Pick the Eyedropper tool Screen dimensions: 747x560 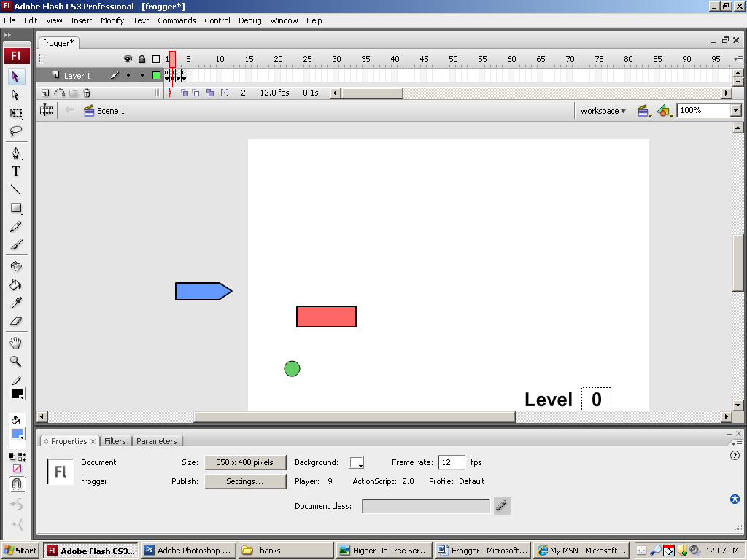click(16, 303)
